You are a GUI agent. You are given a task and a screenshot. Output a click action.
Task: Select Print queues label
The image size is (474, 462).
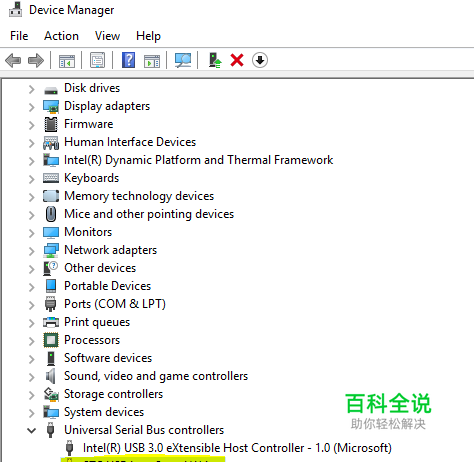coord(97,322)
